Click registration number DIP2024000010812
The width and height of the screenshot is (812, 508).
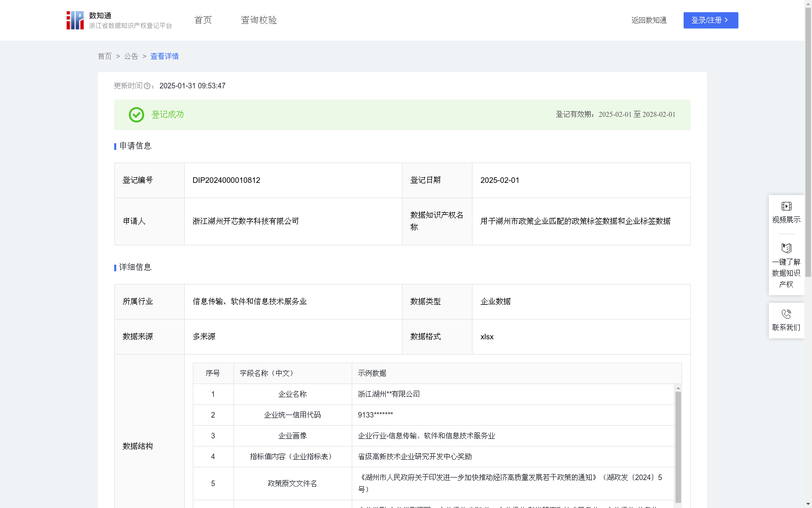[x=226, y=180]
